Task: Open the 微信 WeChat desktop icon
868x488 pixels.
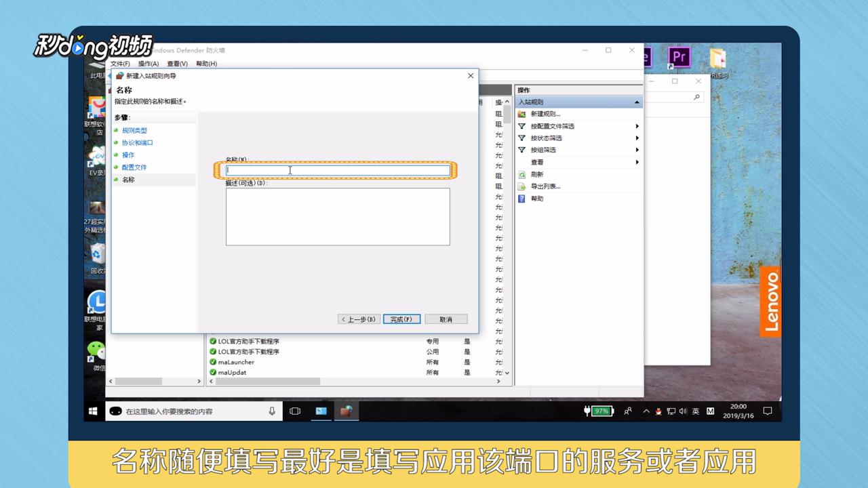Action: (98, 351)
